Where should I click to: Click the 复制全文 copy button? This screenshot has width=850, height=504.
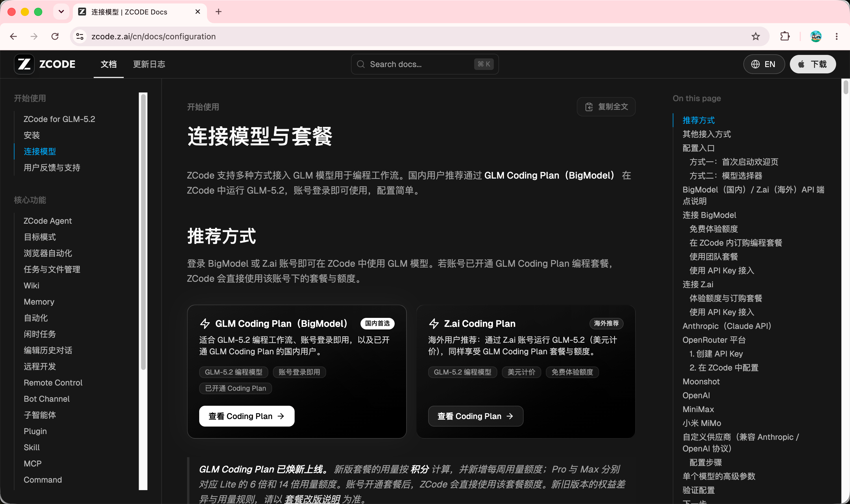606,107
